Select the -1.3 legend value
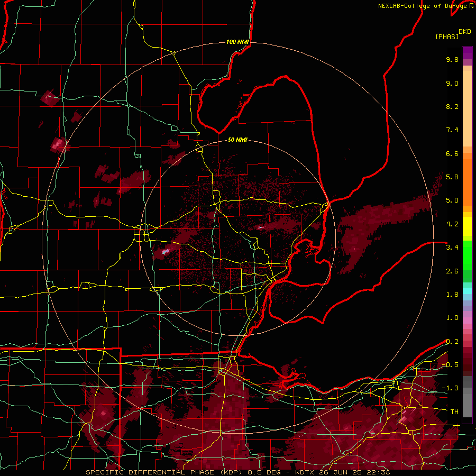The height and width of the screenshot is (476, 476). (x=450, y=388)
